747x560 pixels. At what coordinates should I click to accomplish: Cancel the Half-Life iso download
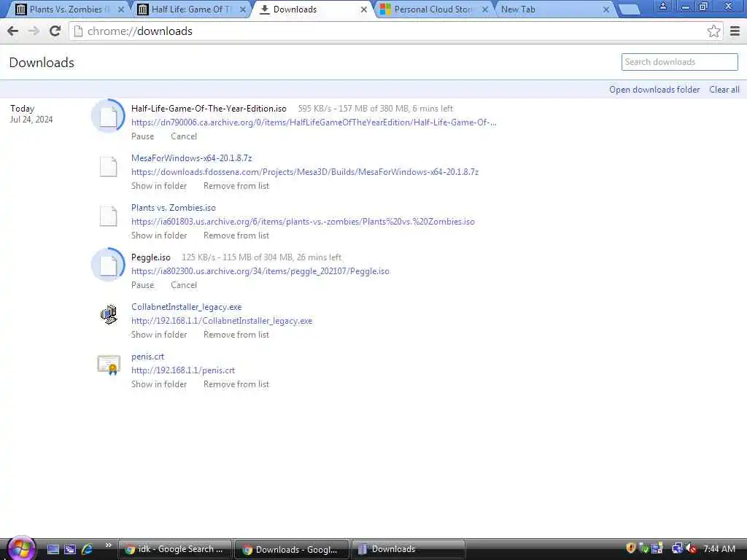pyautogui.click(x=183, y=136)
